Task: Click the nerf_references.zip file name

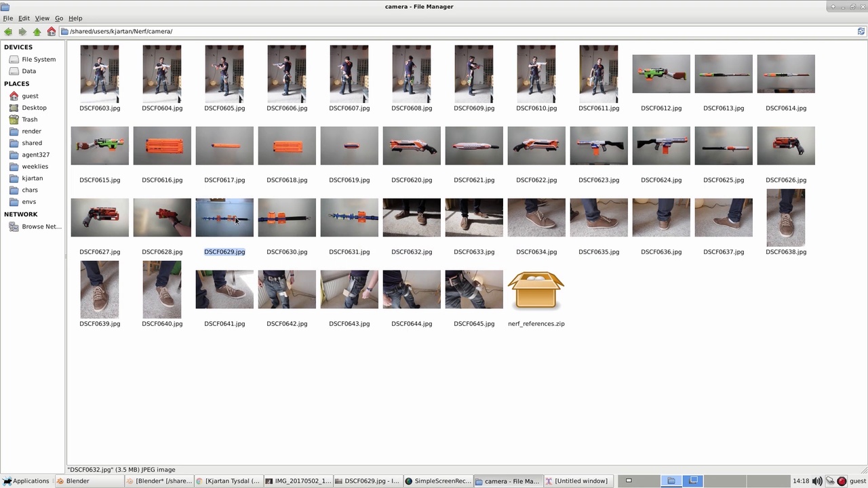Action: [536, 323]
